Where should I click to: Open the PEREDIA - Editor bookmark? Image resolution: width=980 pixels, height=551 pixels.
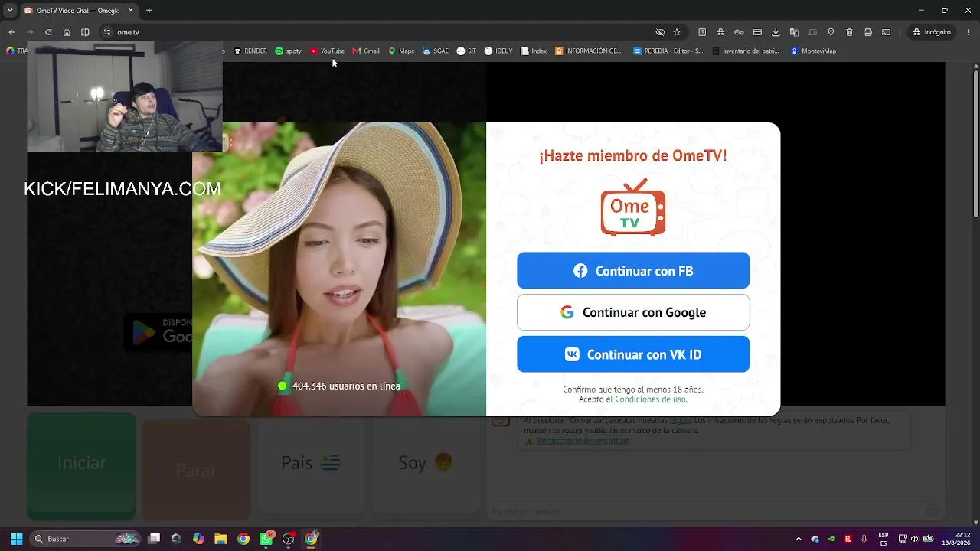pyautogui.click(x=668, y=51)
